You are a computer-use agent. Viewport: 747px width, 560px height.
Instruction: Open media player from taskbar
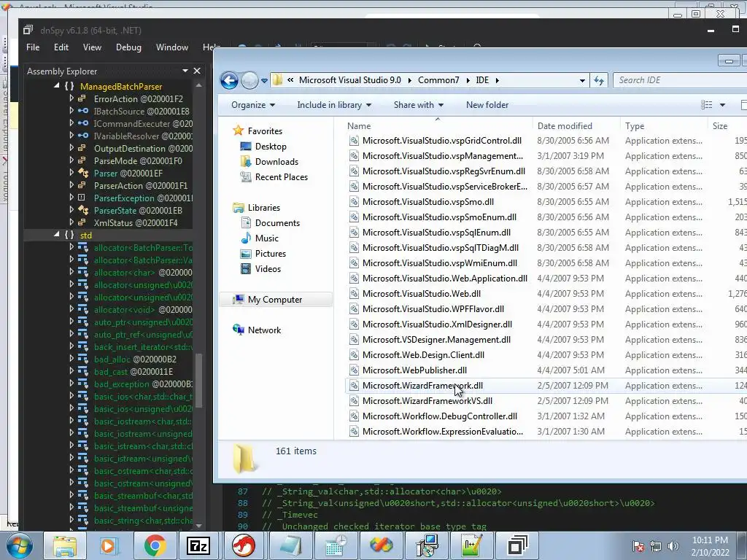tap(109, 545)
